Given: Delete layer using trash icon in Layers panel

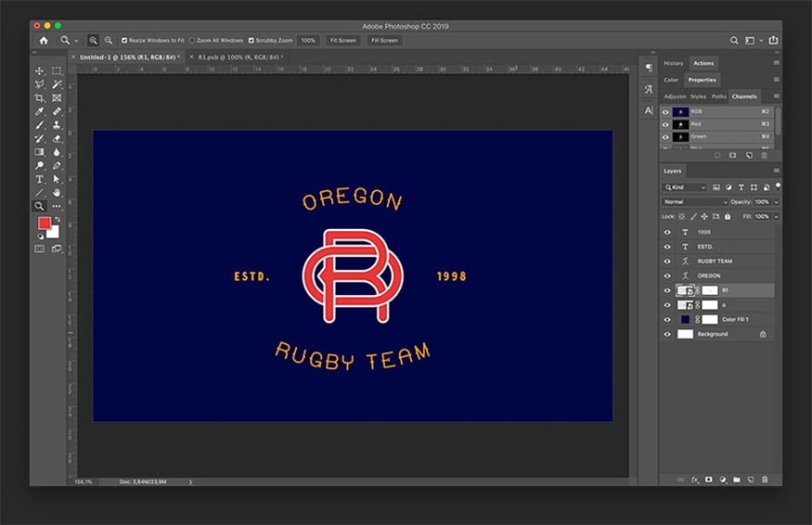Looking at the screenshot, I should click(x=765, y=480).
